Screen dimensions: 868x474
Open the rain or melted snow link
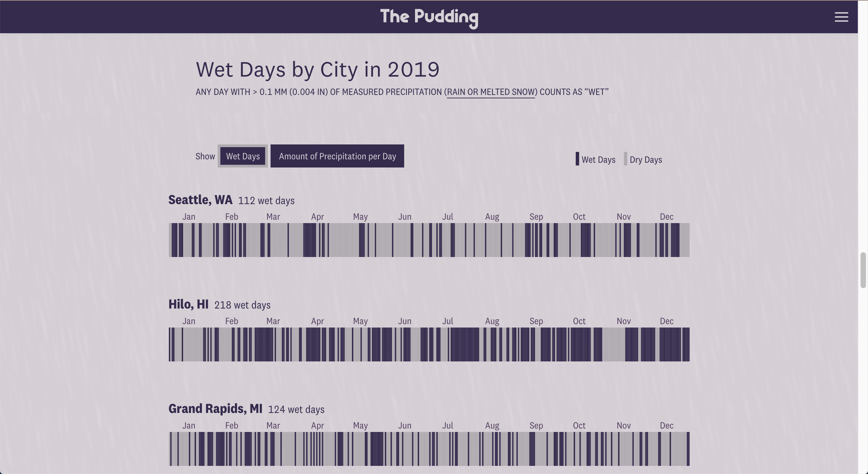(491, 92)
